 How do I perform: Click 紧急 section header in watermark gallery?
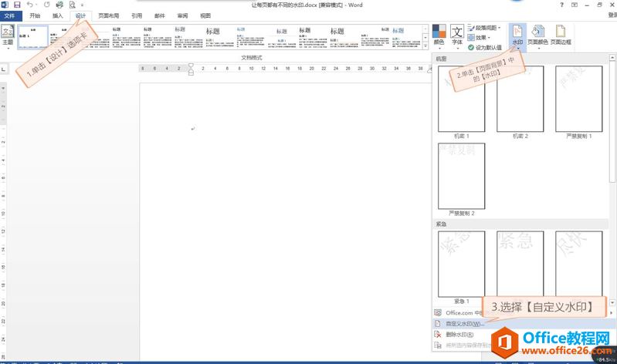520,224
